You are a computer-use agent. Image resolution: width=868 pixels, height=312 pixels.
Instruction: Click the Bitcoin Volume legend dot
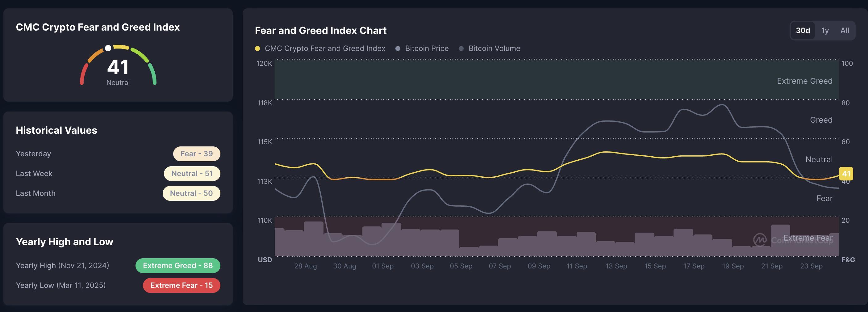pyautogui.click(x=461, y=48)
